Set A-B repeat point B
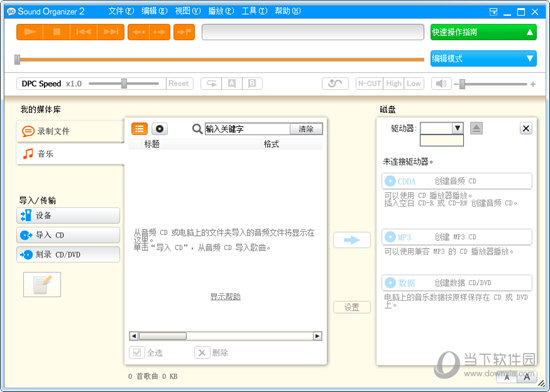The image size is (550, 392). [252, 83]
